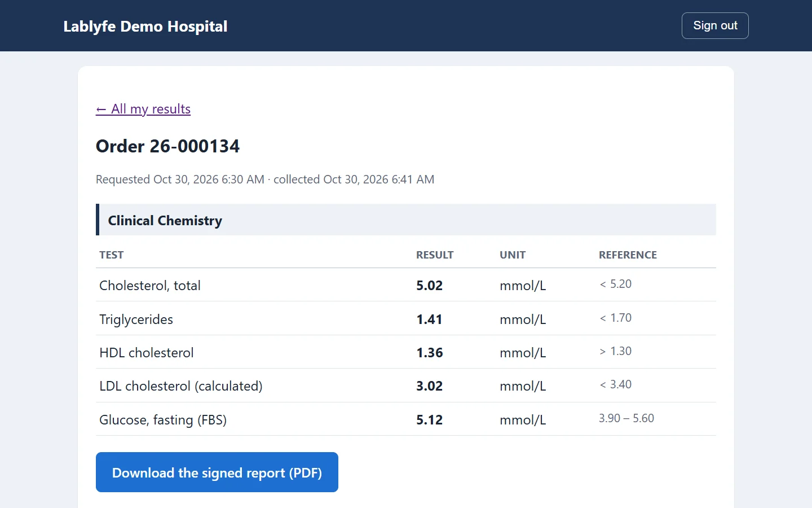Click the < 5.20 reference value
Viewport: 812px width, 508px height.
615,284
